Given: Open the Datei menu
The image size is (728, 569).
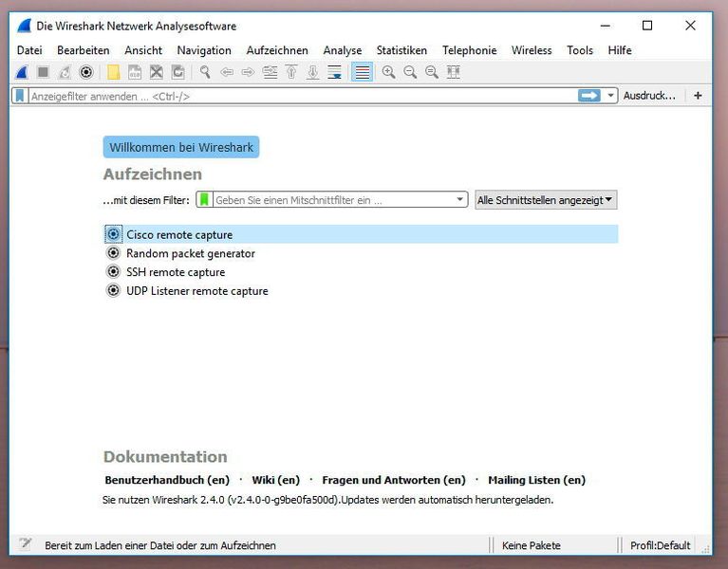Looking at the screenshot, I should [29, 50].
